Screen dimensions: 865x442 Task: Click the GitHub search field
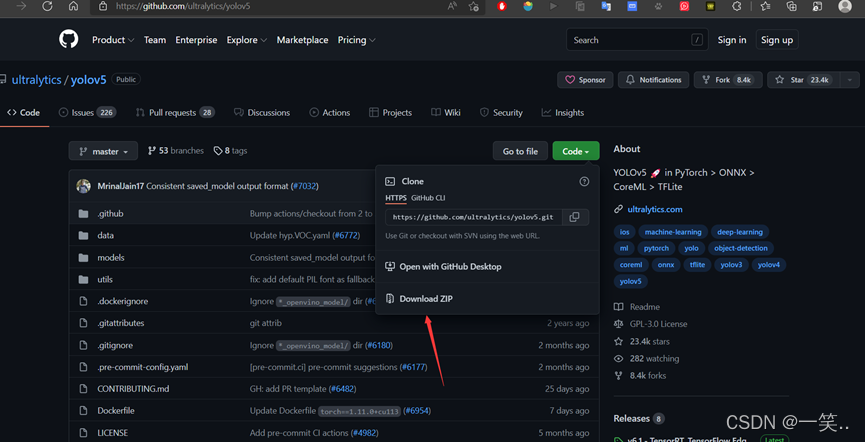click(x=637, y=40)
